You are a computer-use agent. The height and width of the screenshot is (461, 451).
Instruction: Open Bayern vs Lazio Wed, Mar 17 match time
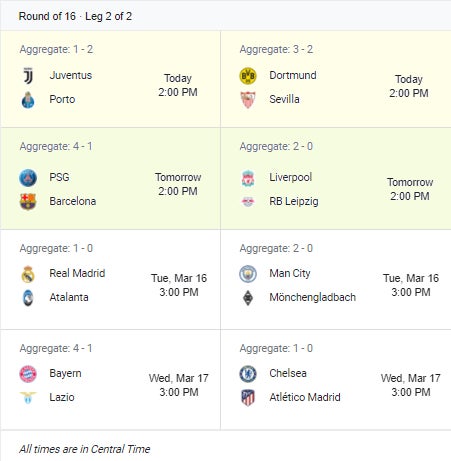coord(179,385)
